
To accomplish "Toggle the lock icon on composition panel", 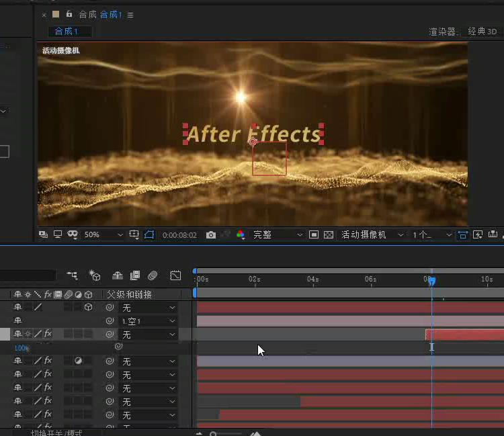I will click(x=69, y=14).
